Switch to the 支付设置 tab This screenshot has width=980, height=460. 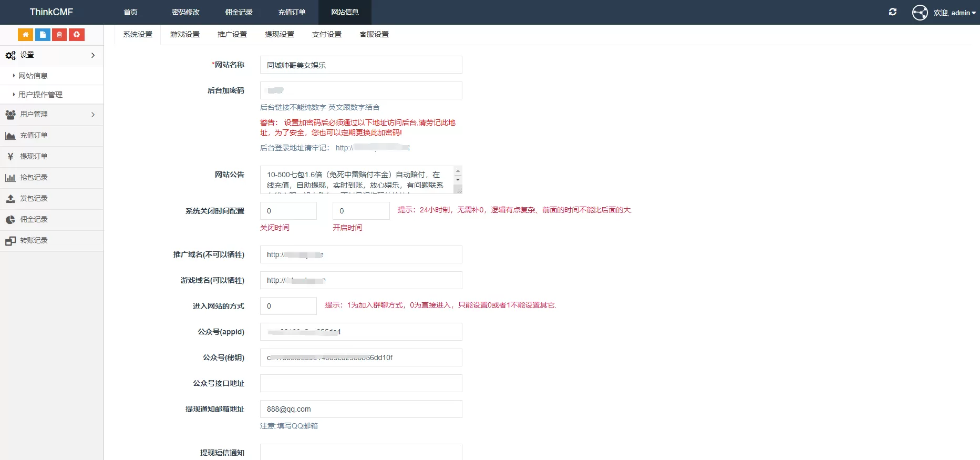click(x=327, y=35)
